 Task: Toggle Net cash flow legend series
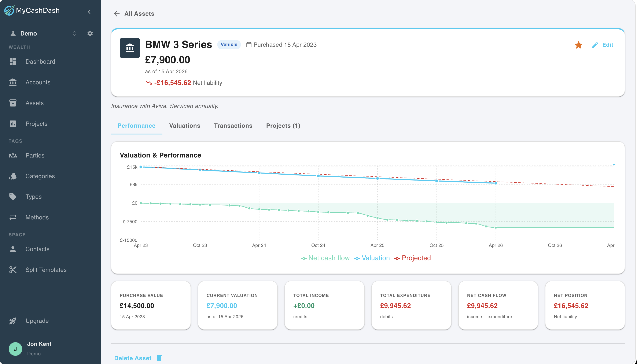click(x=325, y=258)
